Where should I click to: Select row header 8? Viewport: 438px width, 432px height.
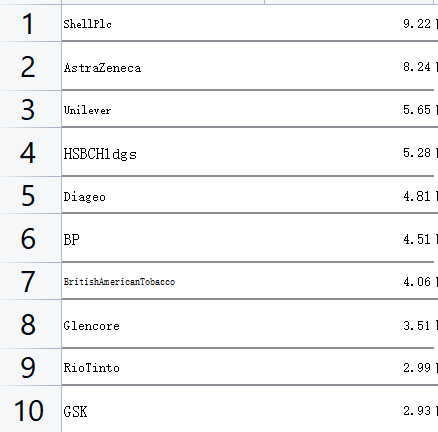31,324
